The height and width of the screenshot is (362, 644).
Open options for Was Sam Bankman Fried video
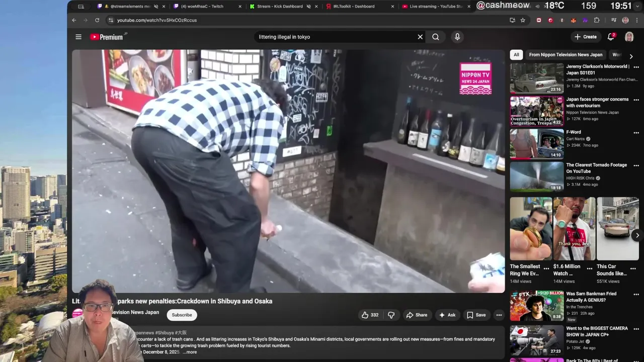tap(636, 294)
